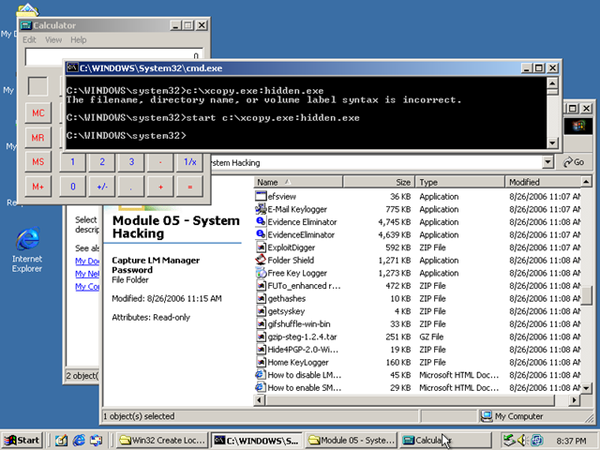Image resolution: width=600 pixels, height=450 pixels.
Task: Open the third Quick Launch icon
Action: click(x=96, y=440)
